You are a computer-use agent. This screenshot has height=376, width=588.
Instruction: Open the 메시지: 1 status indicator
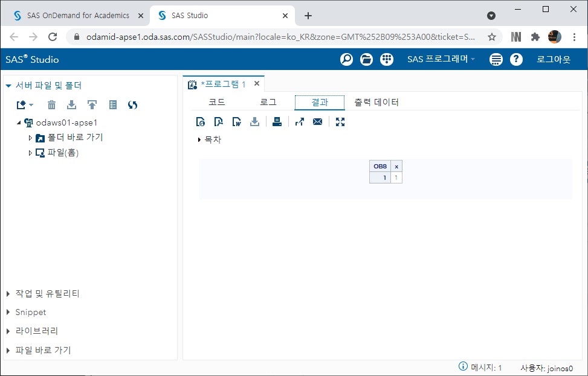(x=480, y=368)
